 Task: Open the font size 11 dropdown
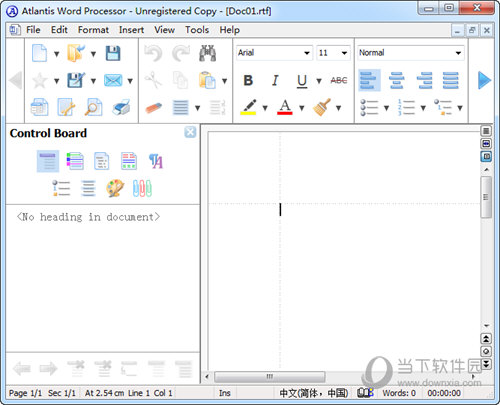point(344,53)
